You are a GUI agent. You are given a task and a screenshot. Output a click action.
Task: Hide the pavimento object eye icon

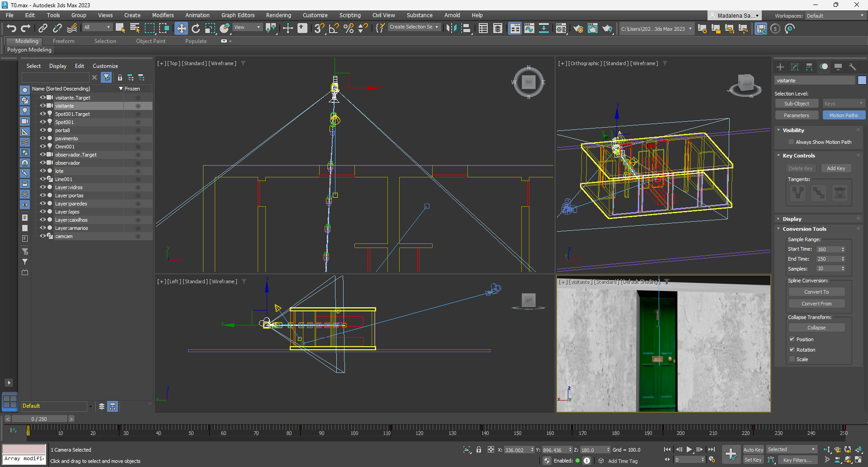43,138
